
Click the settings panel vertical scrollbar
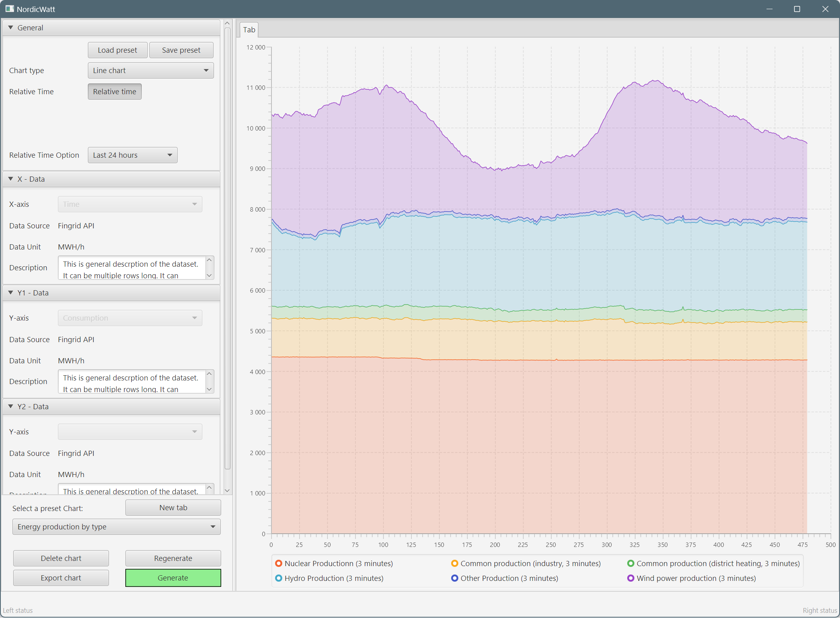tap(227, 248)
